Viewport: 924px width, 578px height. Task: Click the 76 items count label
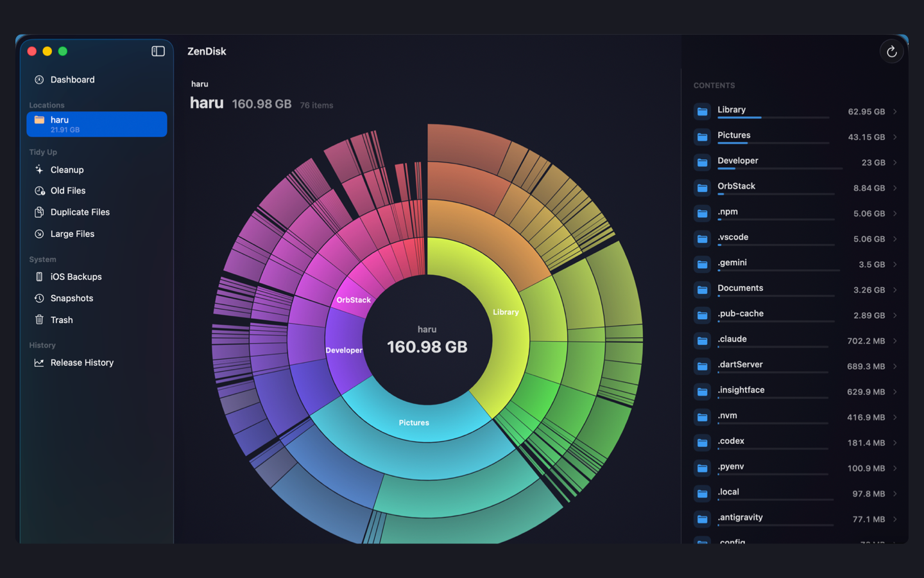tap(316, 105)
